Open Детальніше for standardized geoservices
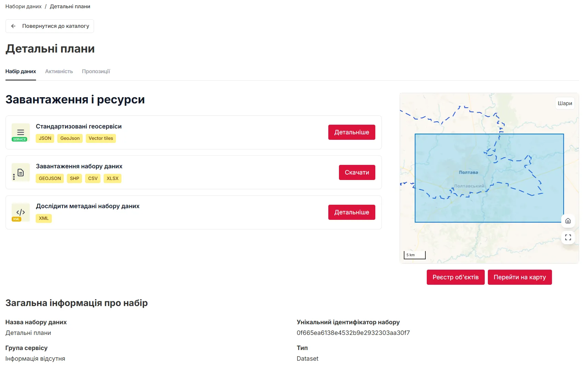 351,132
